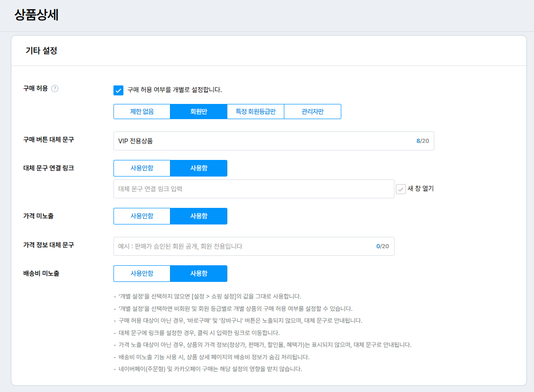
Task: Set 가격 미노출 to 사용안함
Action: click(x=142, y=216)
